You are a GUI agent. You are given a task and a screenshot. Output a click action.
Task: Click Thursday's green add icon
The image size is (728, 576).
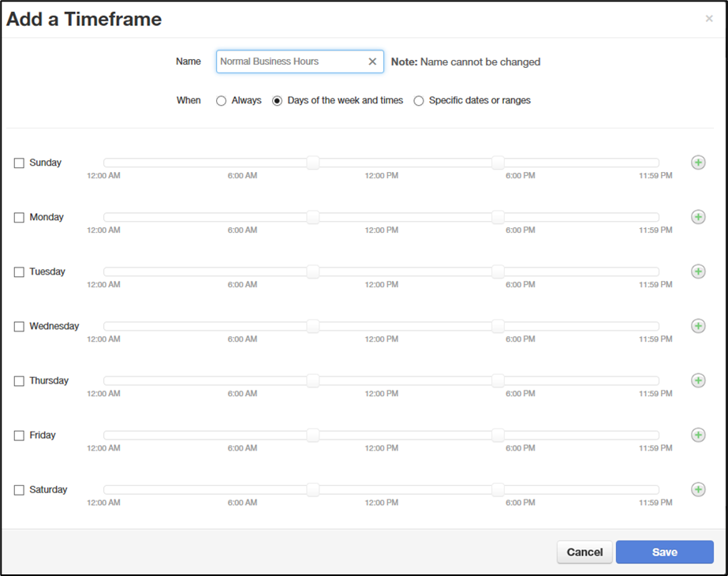click(698, 380)
